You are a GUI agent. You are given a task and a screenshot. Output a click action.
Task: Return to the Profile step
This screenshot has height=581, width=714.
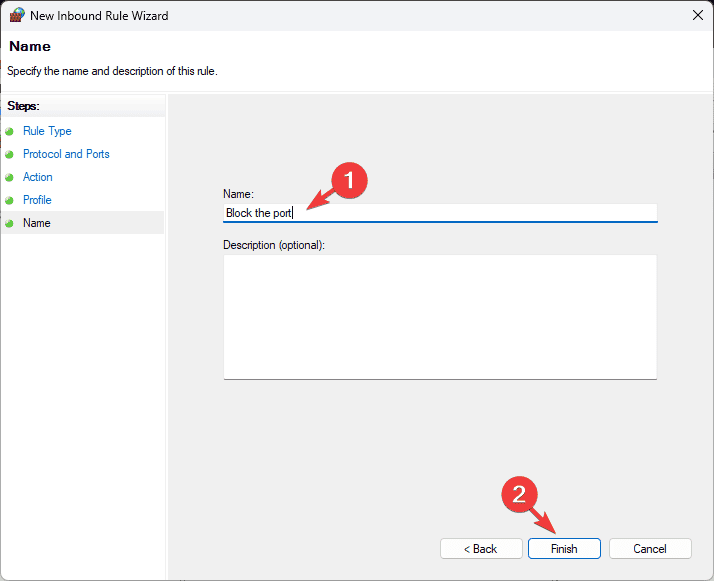pos(37,200)
